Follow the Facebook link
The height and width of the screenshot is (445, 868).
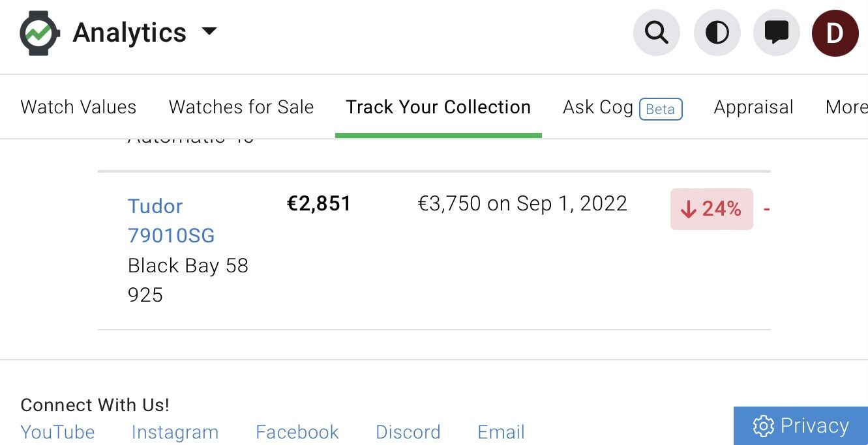[x=297, y=432]
